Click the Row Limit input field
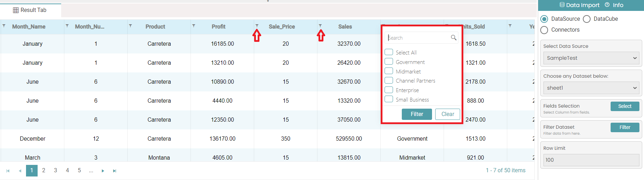 point(591,160)
